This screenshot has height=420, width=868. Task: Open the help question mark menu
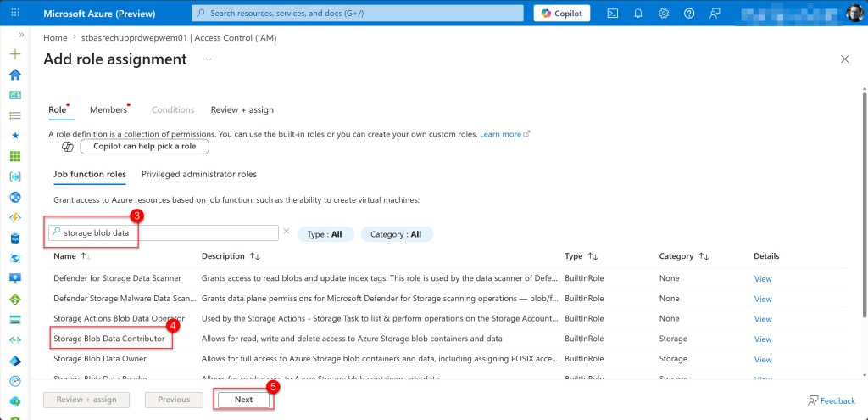(689, 14)
